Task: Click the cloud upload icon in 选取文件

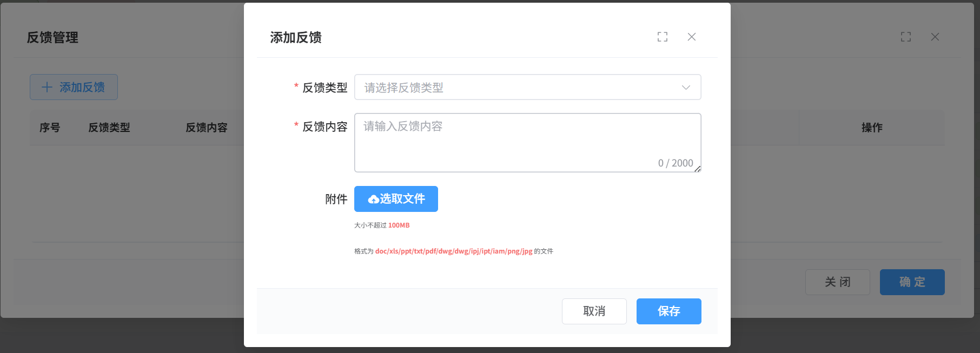Action: tap(373, 199)
